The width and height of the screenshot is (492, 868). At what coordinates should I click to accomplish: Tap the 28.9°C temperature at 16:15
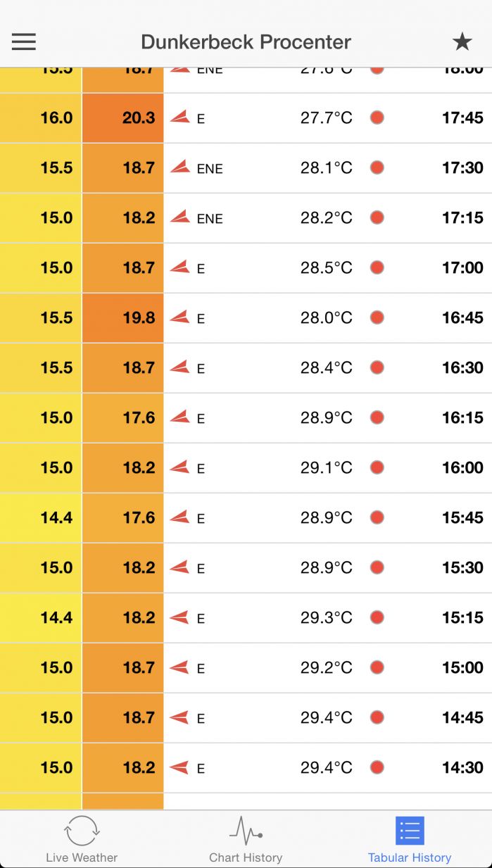point(327,417)
